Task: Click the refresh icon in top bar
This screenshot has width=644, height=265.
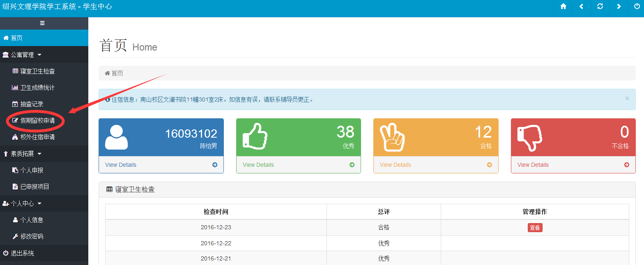Action: [x=600, y=7]
